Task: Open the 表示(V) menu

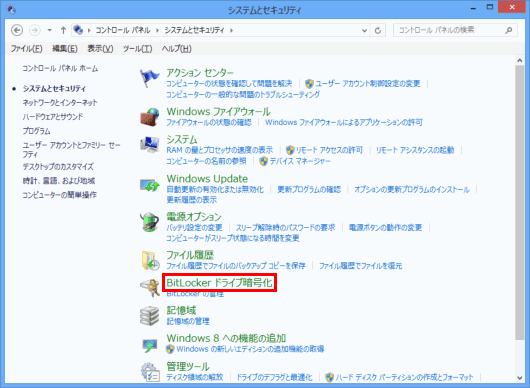Action: [x=100, y=49]
